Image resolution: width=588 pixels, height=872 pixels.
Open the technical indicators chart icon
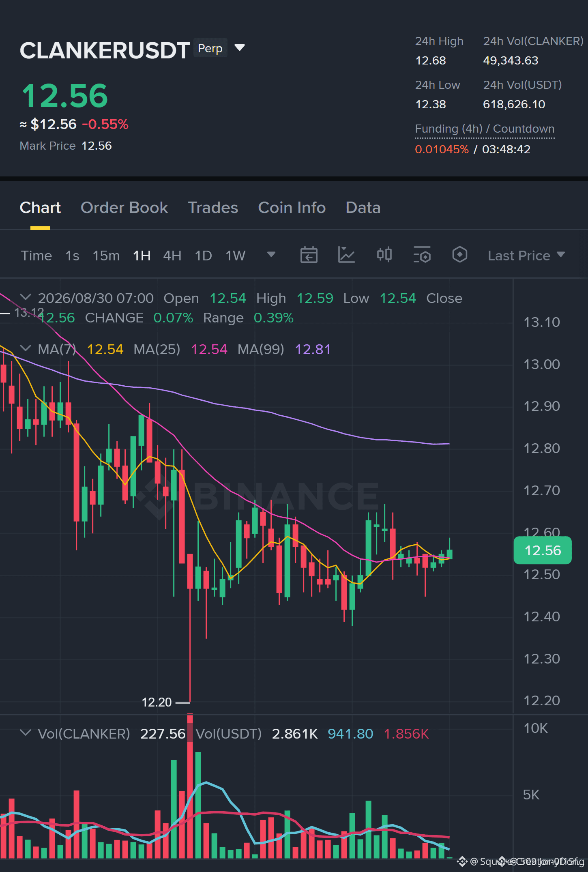tap(347, 255)
